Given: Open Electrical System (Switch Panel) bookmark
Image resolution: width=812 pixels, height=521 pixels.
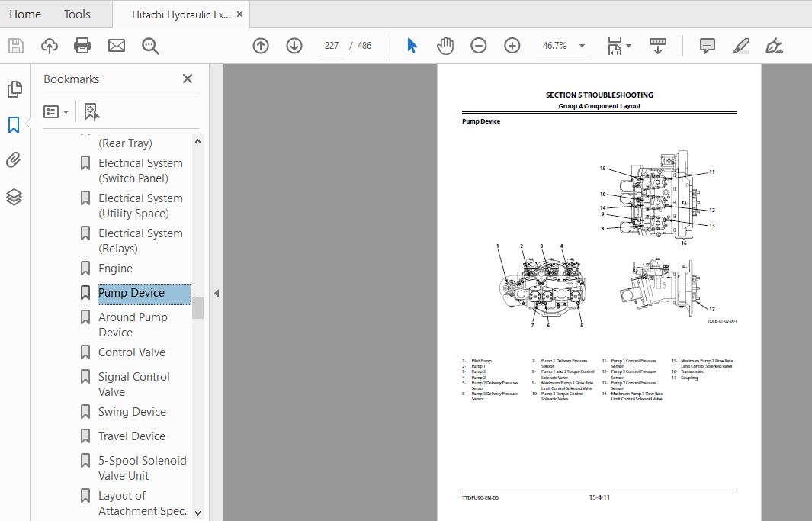Looking at the screenshot, I should point(140,170).
